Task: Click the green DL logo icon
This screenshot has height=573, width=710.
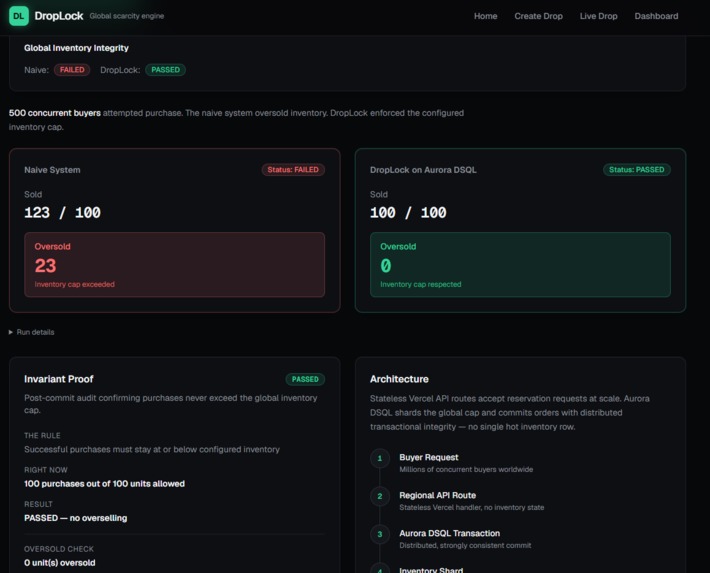Action: 19,16
